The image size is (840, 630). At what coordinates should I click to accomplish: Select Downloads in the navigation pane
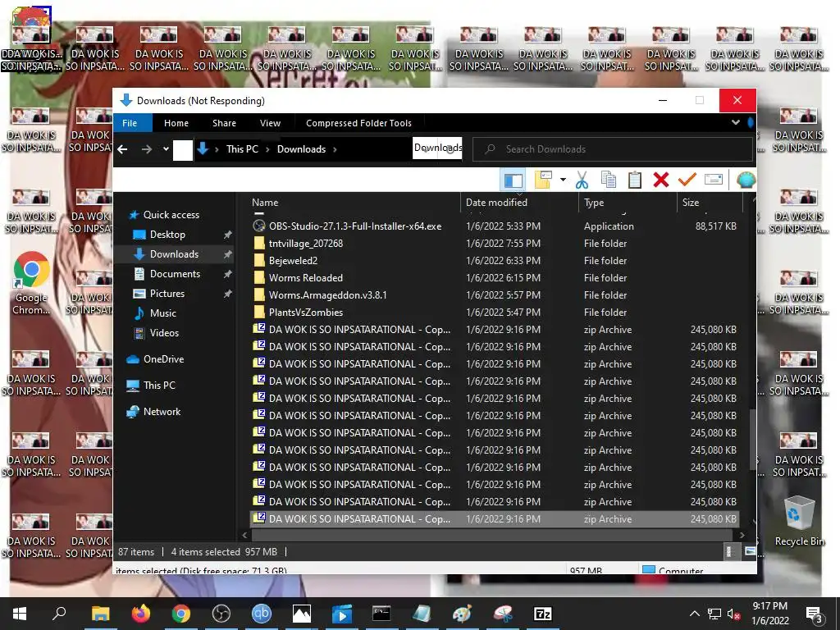coord(174,254)
